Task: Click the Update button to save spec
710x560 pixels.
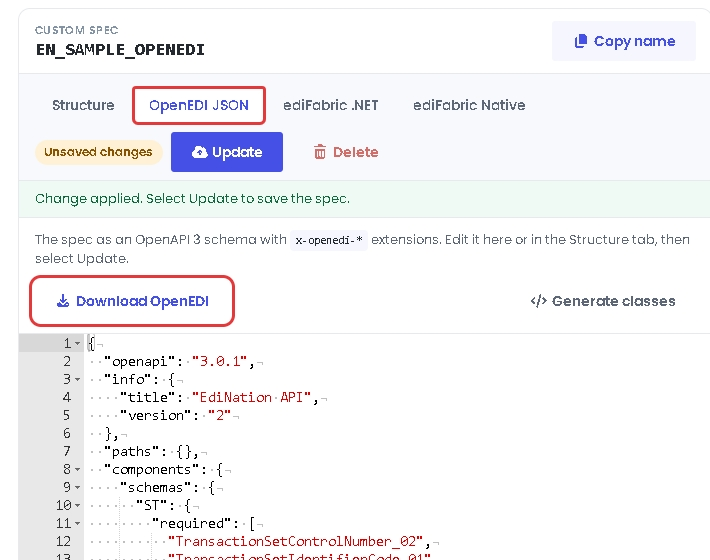Action: click(x=227, y=152)
